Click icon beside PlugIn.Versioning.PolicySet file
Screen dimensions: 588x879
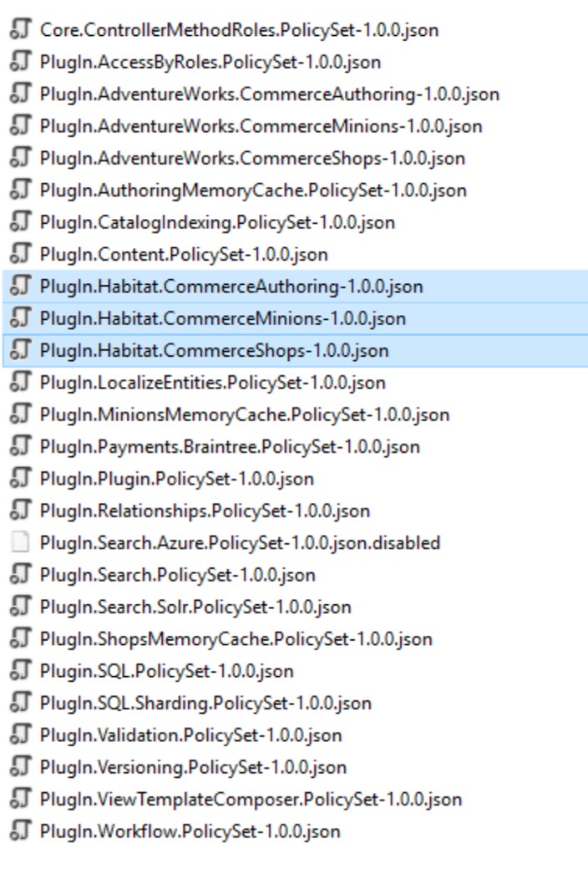tap(20, 766)
